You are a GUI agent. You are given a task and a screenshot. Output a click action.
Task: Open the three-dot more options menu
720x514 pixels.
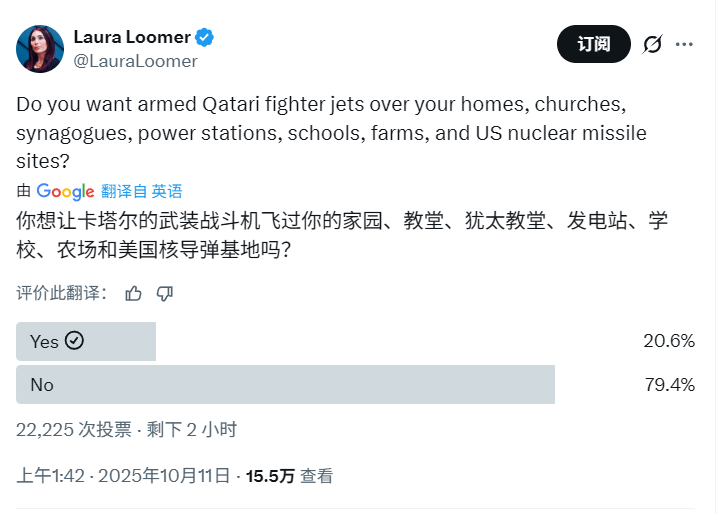(684, 44)
